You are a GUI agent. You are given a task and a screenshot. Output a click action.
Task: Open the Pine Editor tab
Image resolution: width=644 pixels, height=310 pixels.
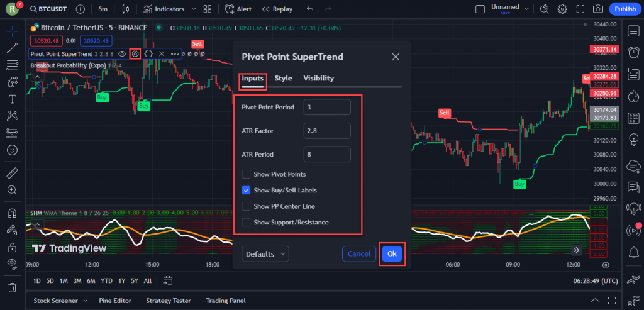(x=115, y=301)
